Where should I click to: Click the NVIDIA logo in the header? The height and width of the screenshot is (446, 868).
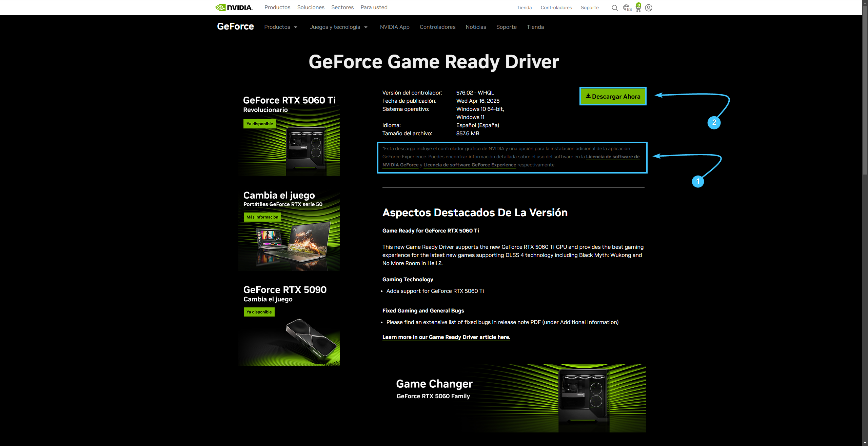[x=234, y=7]
